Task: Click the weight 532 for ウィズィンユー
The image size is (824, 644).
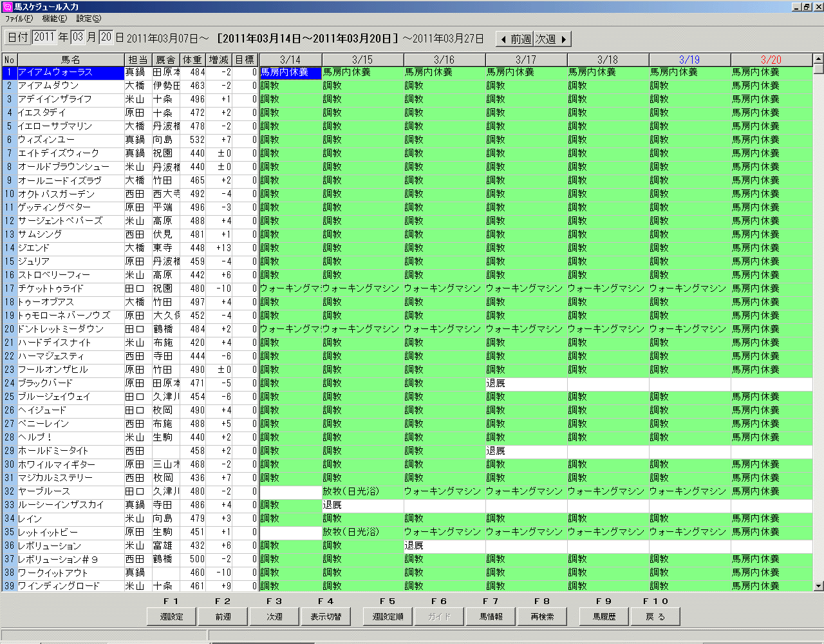Action: coord(192,140)
